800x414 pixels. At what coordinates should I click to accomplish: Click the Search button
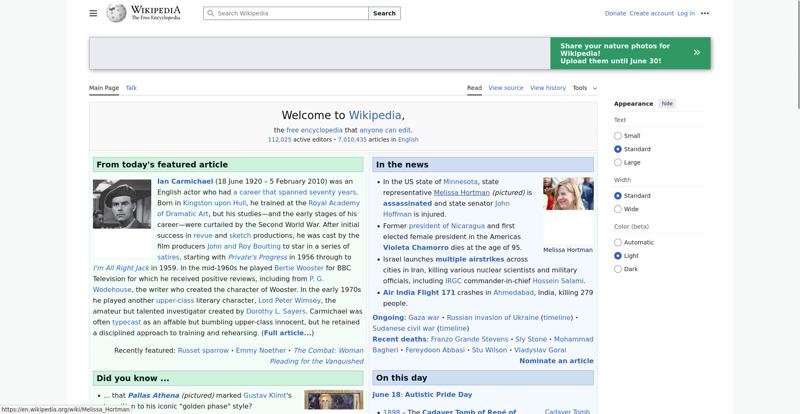(384, 13)
